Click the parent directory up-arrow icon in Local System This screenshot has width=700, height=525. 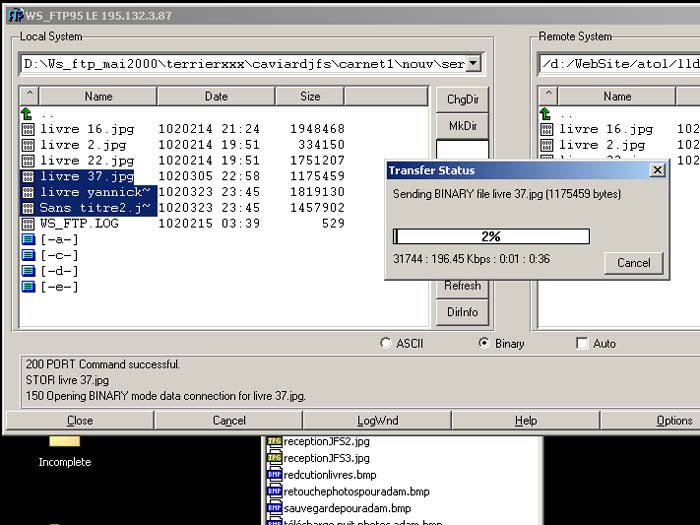27,114
